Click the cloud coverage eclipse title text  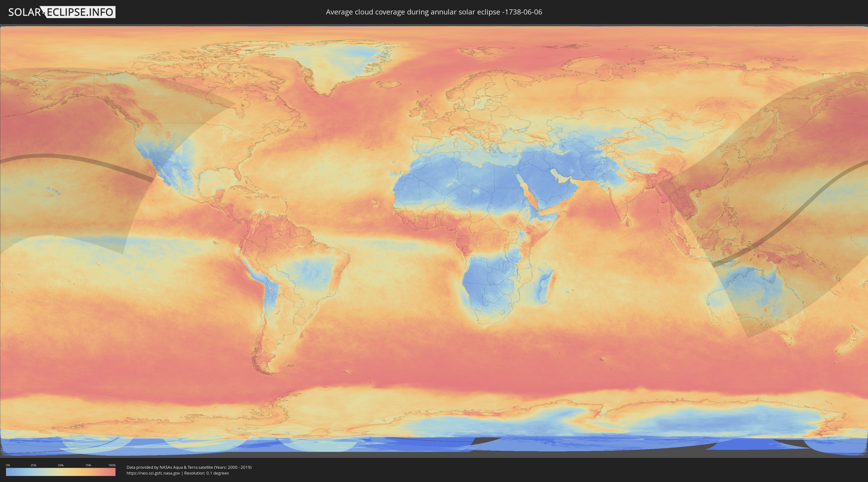click(x=434, y=12)
